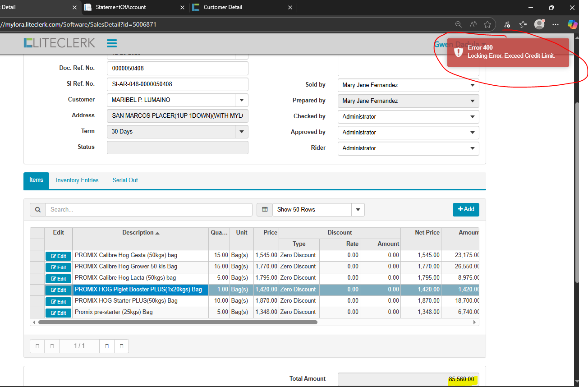Open the browser zoom magnifier icon
Viewport: 588px width, 387px height.
coord(458,24)
